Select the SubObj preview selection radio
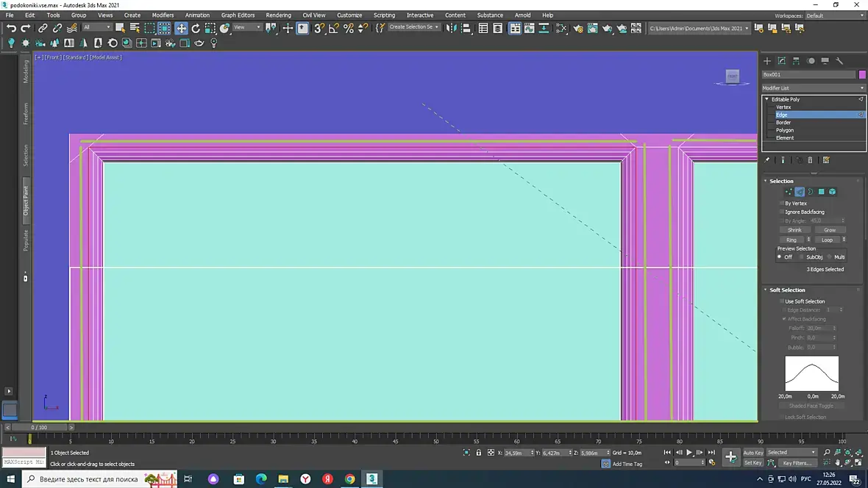Screen dimensions: 868x488 point(802,256)
